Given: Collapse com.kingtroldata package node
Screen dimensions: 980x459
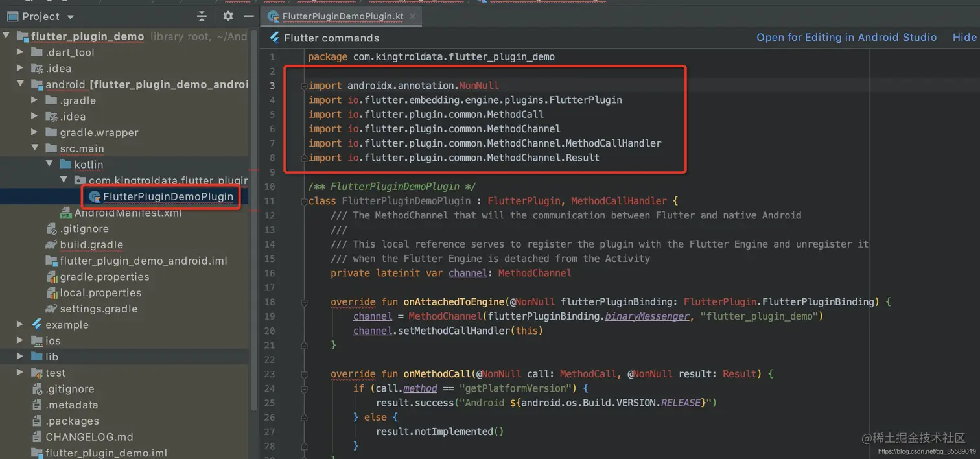Looking at the screenshot, I should 64,180.
